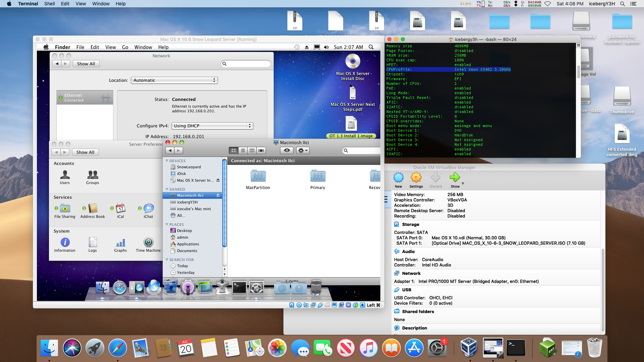This screenshot has width=644, height=362.
Task: Open the Finder Action gear menu
Action: click(303, 150)
